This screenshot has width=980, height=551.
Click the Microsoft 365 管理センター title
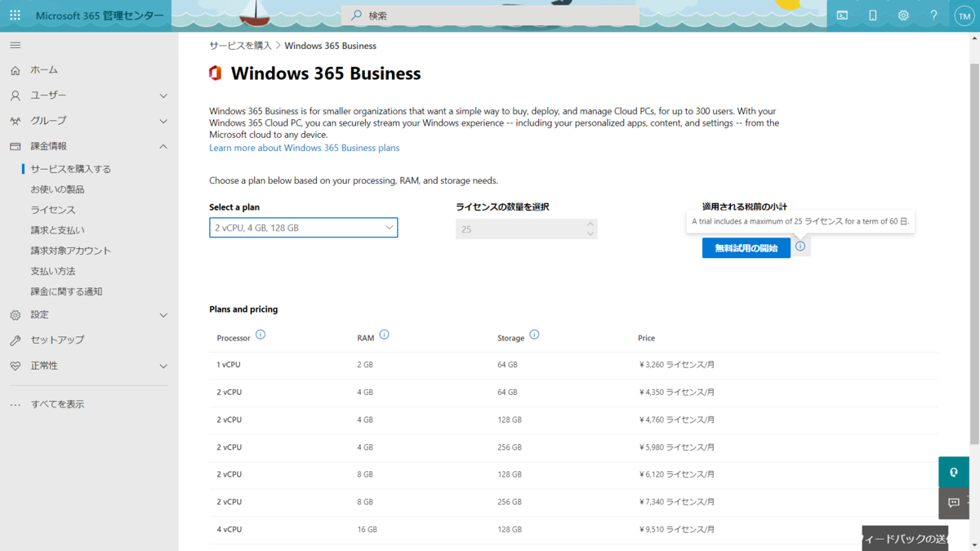point(100,16)
